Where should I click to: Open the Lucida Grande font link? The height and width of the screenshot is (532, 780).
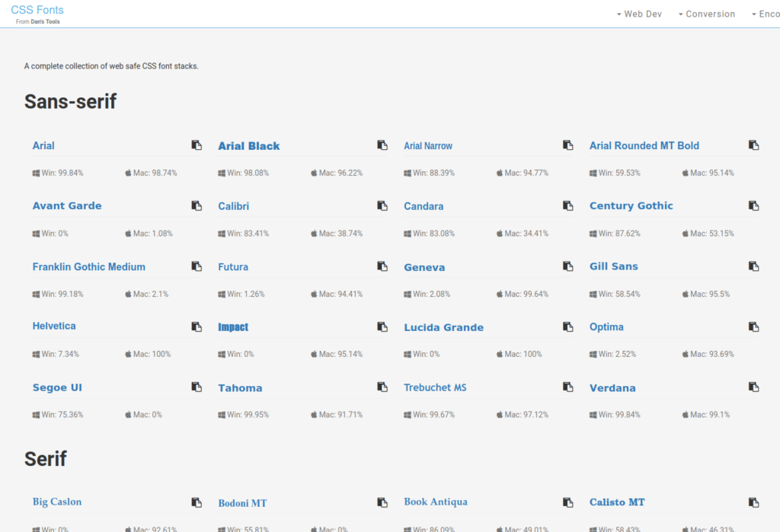click(x=444, y=327)
